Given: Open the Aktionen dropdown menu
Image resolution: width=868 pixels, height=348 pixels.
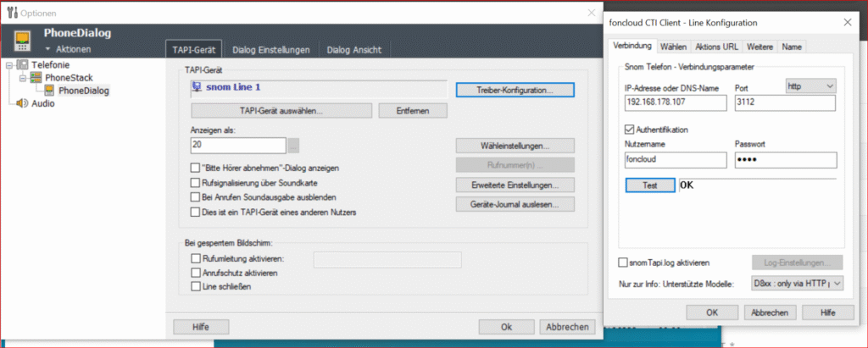Looking at the screenshot, I should point(69,49).
